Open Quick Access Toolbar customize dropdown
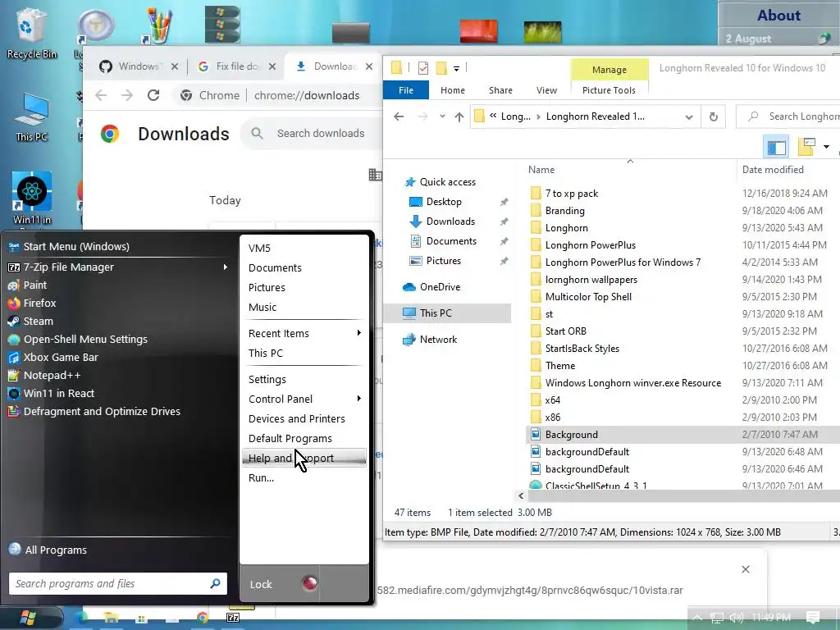840x630 pixels. click(x=456, y=68)
